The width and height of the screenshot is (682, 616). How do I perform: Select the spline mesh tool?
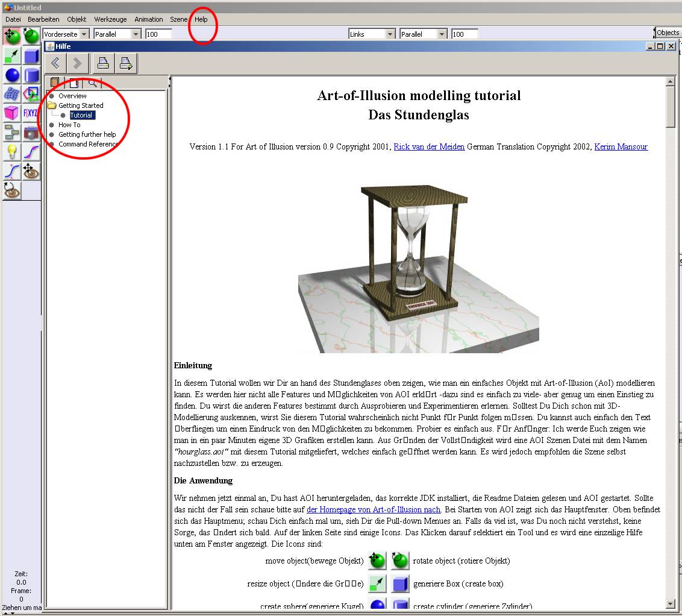coord(12,93)
